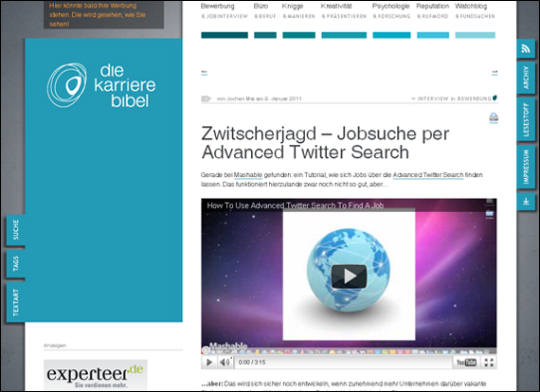Image resolution: width=540 pixels, height=392 pixels.
Task: Click the Anzeigen label
Action: 55,346
